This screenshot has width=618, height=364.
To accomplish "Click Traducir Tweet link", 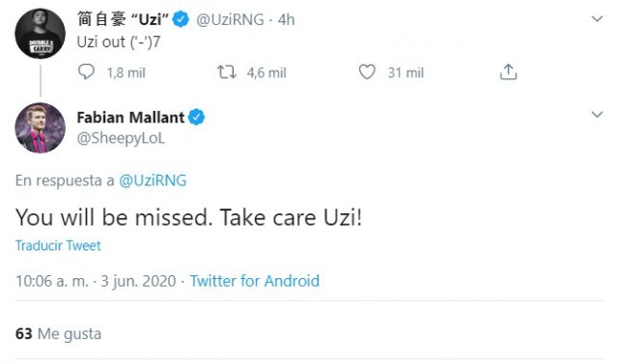I will [x=58, y=245].
